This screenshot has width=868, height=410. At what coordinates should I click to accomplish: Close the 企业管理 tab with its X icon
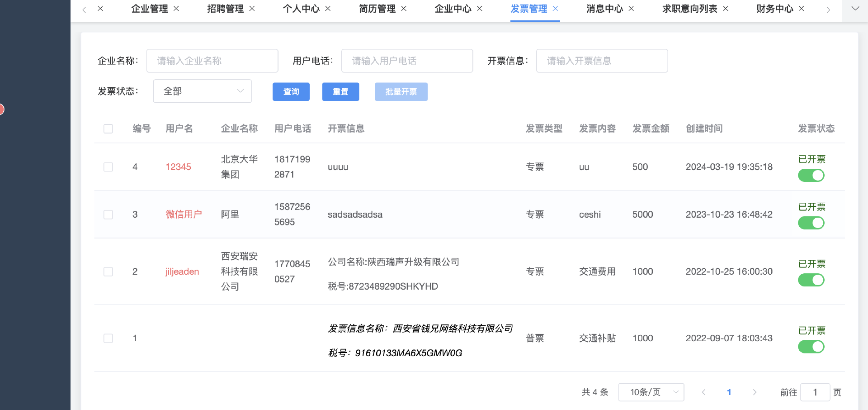[x=176, y=9]
